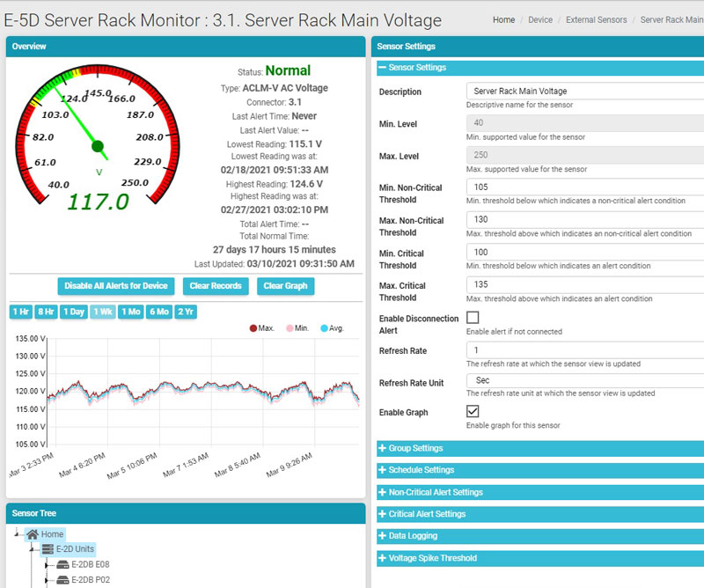This screenshot has width=704, height=588.
Task: Click the E-2D Units server rack icon
Action: [48, 549]
